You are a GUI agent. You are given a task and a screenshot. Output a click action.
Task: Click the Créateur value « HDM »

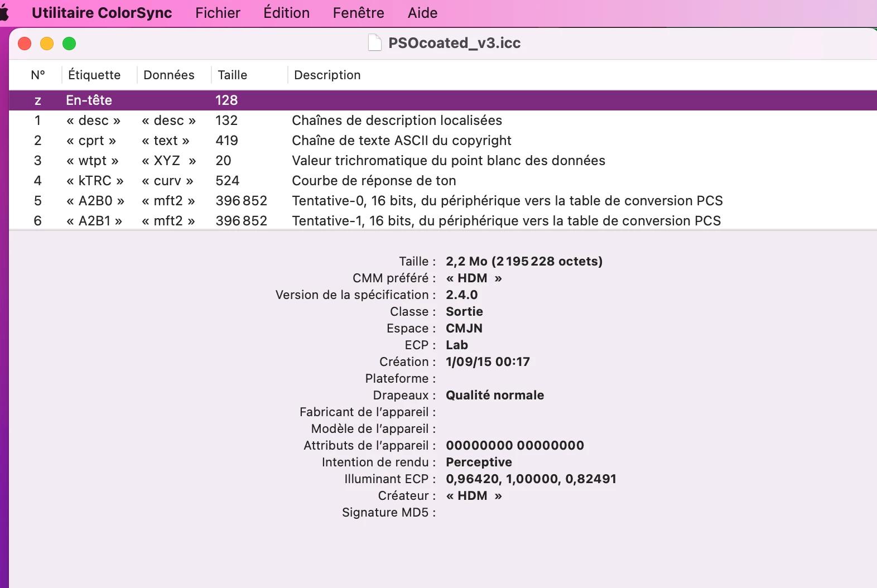pyautogui.click(x=474, y=496)
